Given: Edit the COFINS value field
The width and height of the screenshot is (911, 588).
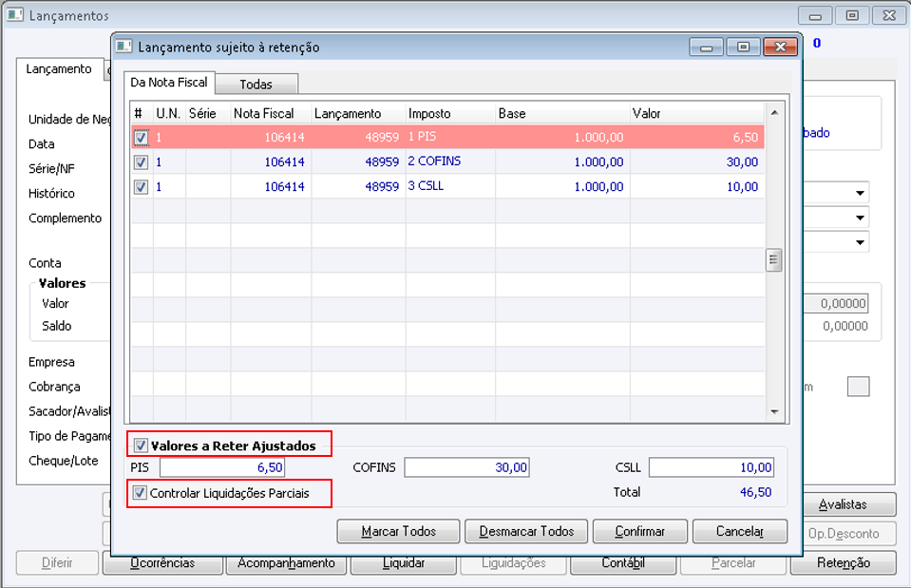Looking at the screenshot, I should (x=466, y=467).
